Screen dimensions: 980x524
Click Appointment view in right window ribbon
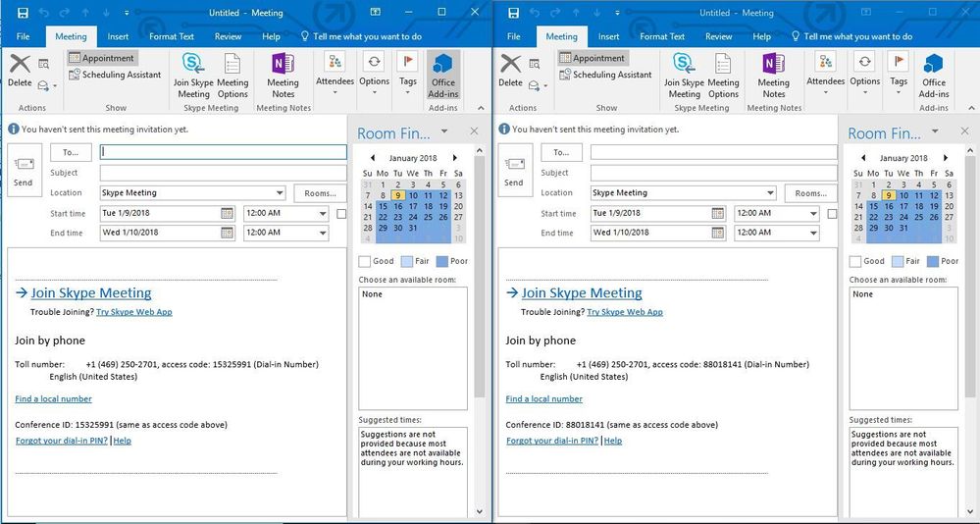(593, 58)
